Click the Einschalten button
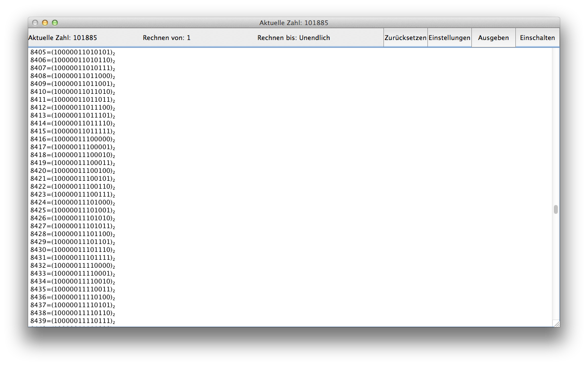Viewport: 588px width, 366px height. pos(537,38)
